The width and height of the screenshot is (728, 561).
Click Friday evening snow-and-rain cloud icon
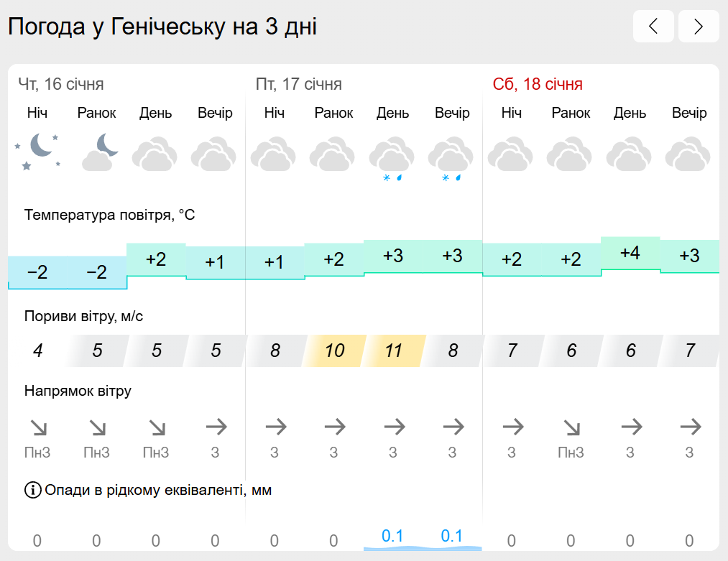(x=451, y=158)
